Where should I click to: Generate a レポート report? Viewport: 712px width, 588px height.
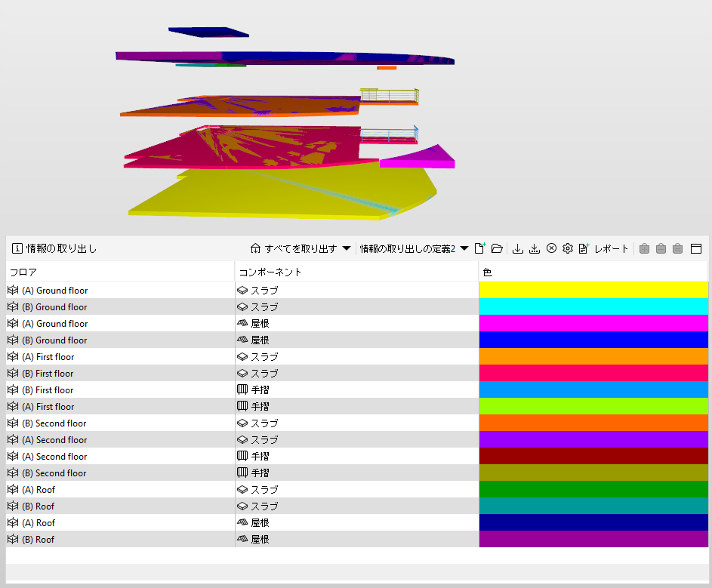coord(603,248)
